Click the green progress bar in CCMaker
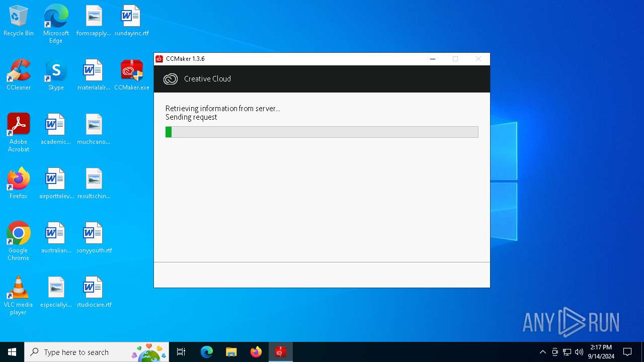This screenshot has width=644, height=362. tap(321, 132)
